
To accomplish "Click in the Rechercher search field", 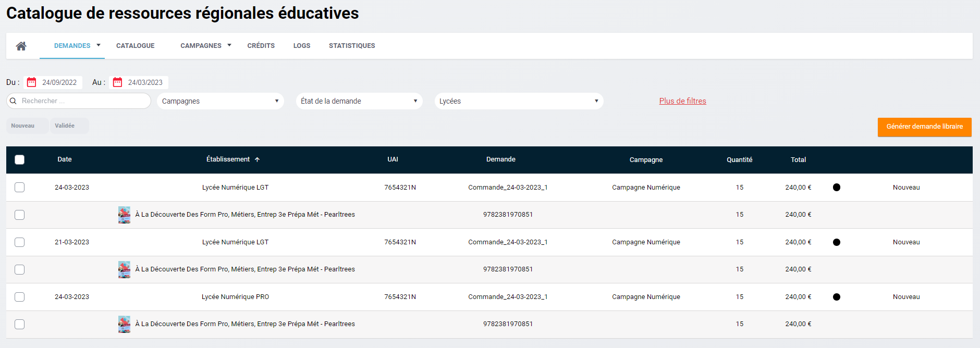I will 83,101.
